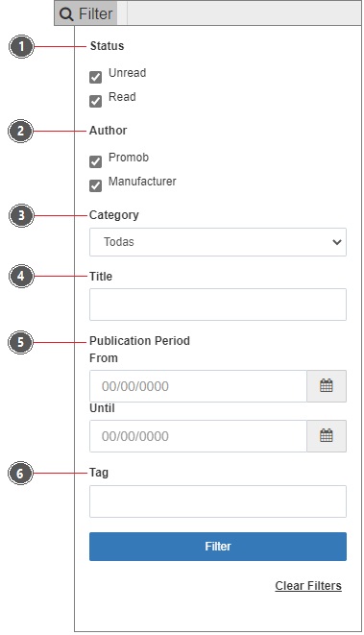Screen dimensions: 364x635
Task: Focus the Title text field
Action: [218, 305]
